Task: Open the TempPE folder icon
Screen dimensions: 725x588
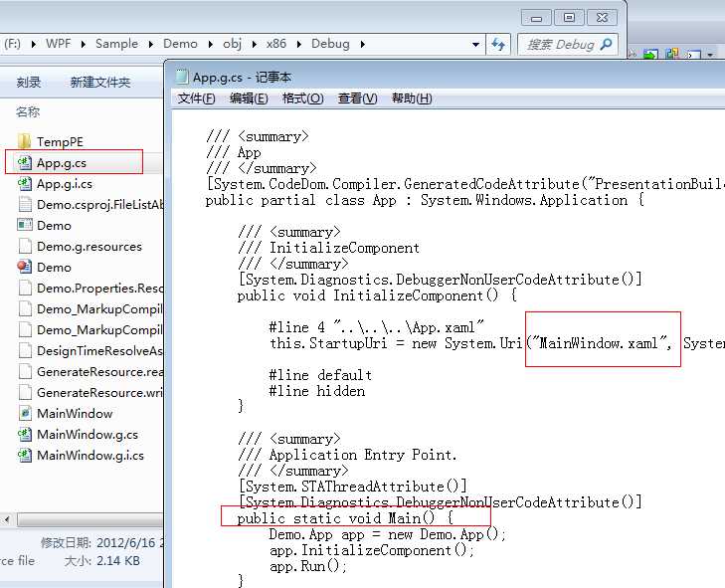Action: [x=24, y=141]
